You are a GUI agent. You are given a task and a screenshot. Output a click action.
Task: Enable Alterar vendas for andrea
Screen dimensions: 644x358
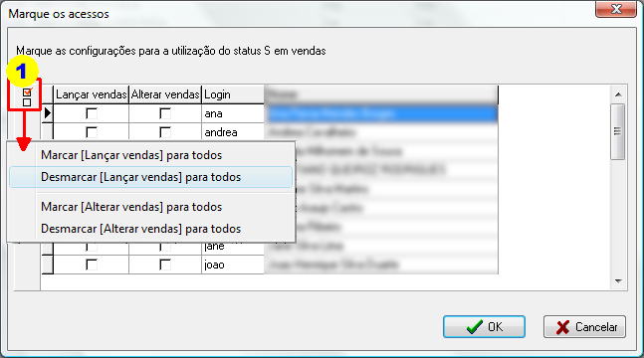(164, 132)
